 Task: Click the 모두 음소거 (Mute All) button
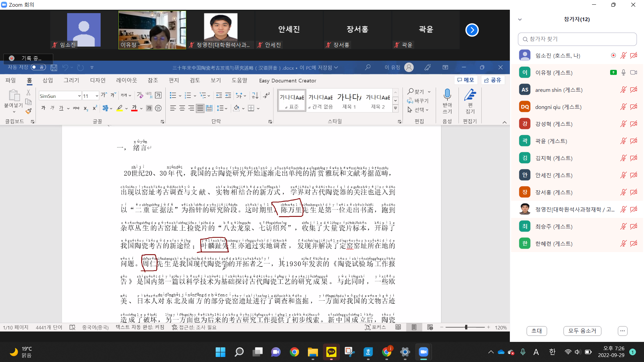[582, 331]
